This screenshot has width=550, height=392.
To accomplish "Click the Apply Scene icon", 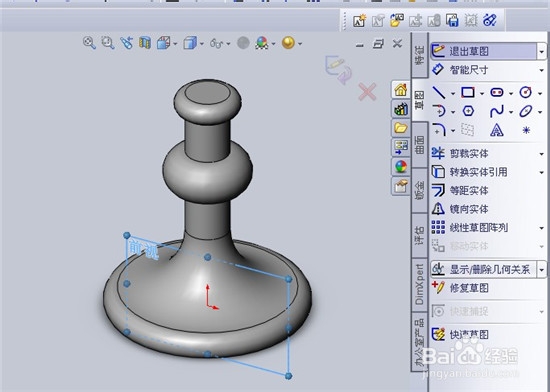I will [x=262, y=43].
